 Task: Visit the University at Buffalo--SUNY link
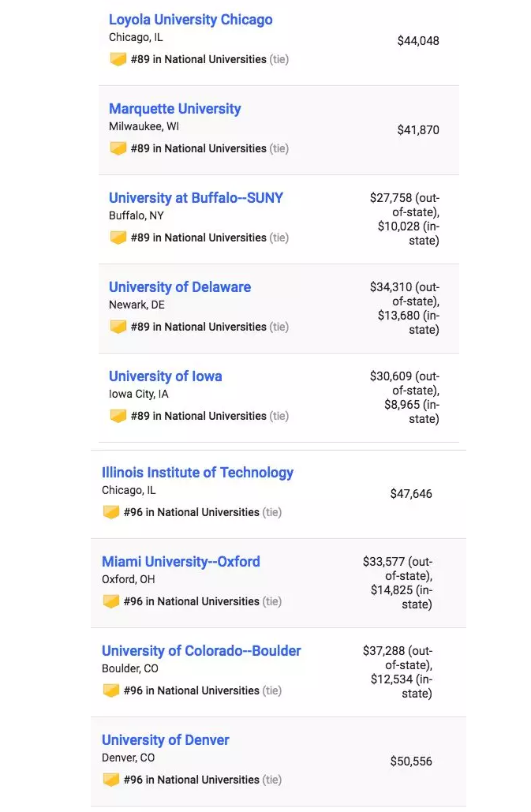click(196, 198)
